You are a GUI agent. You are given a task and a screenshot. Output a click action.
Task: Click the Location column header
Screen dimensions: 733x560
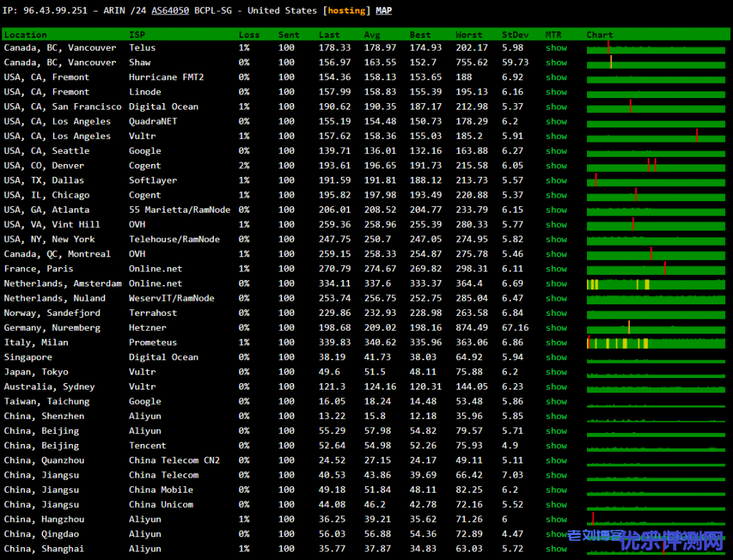pyautogui.click(x=25, y=34)
